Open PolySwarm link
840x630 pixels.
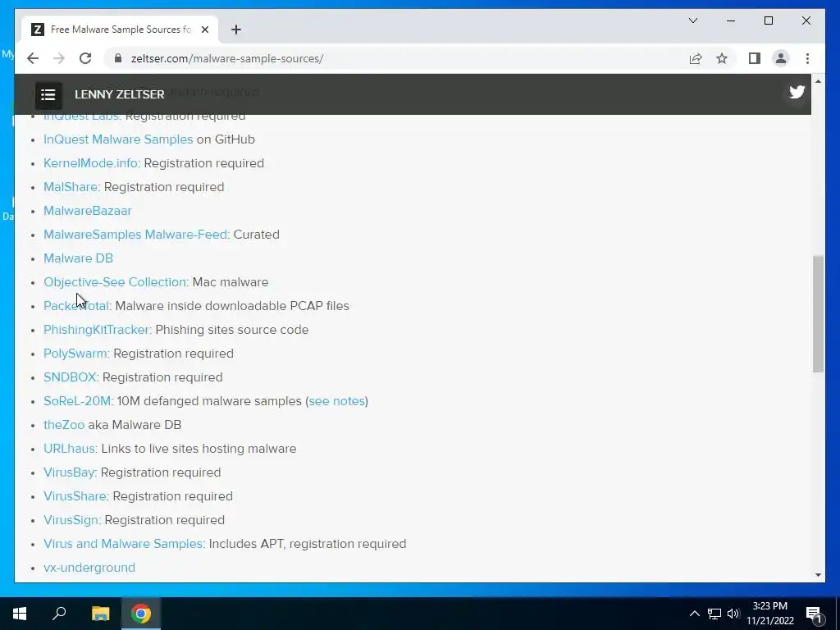click(75, 354)
